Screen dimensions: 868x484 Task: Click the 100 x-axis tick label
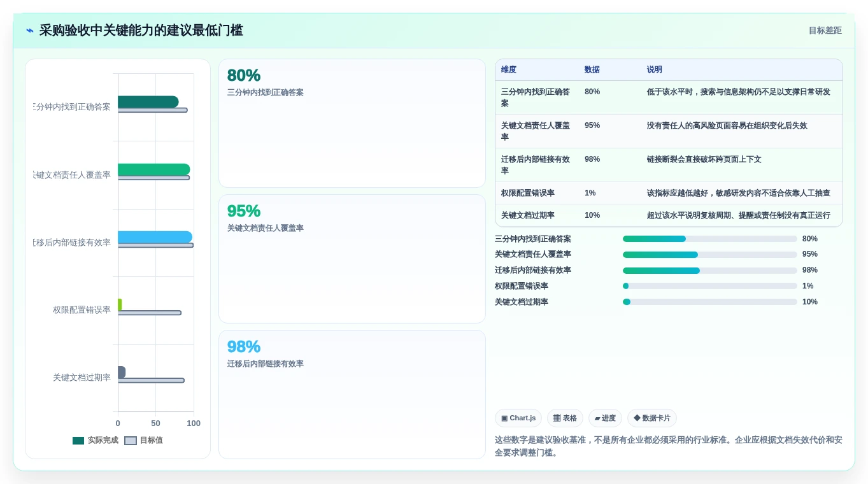194,423
